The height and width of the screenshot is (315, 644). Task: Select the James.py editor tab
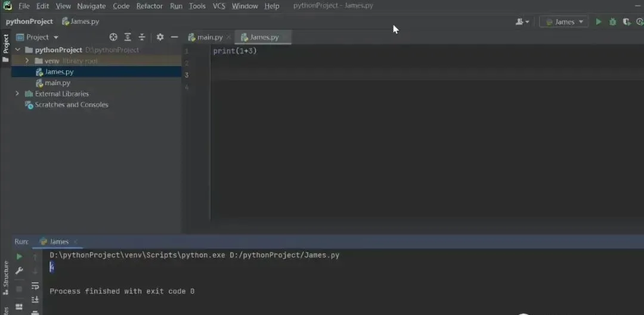point(264,38)
